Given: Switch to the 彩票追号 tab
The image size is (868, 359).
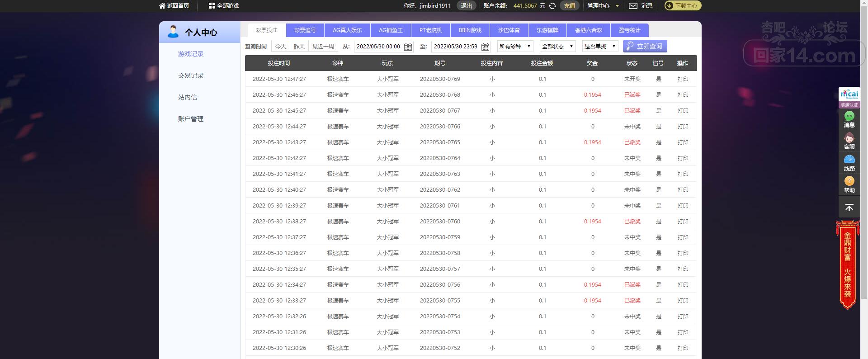Looking at the screenshot, I should click(x=305, y=30).
